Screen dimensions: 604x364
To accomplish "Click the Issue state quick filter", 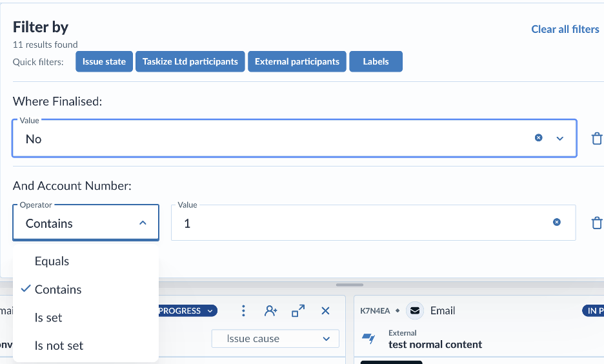I will tap(104, 61).
